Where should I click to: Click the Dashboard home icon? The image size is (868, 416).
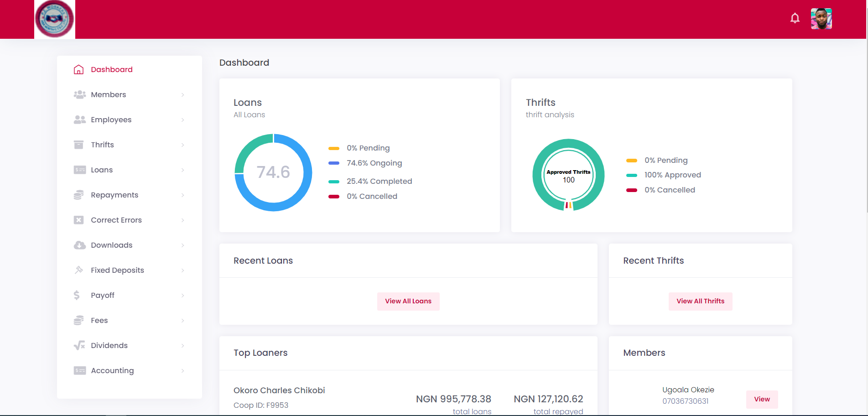(79, 69)
